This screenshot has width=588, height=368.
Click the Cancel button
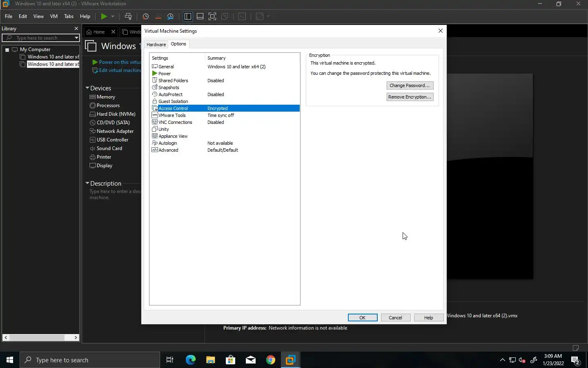coord(395,318)
